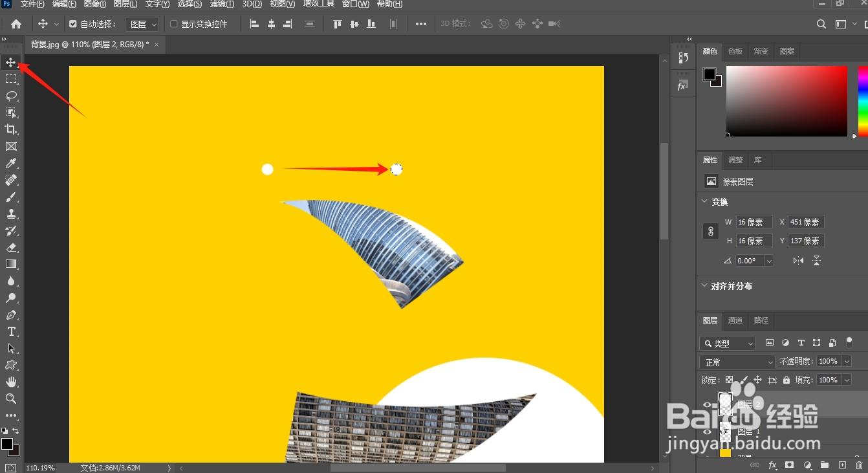Enable the 显示变换控件 checkbox
This screenshot has height=473, width=868.
pos(173,24)
